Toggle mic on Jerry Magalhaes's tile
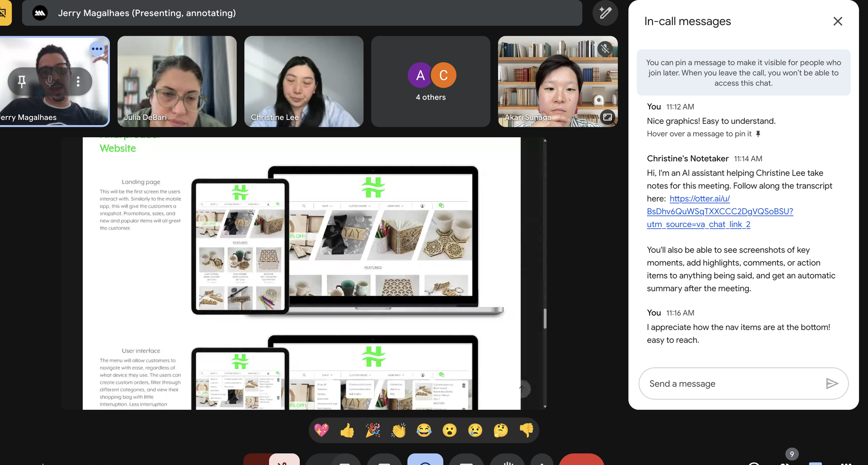Viewport: 868px width, 465px height. click(x=50, y=81)
